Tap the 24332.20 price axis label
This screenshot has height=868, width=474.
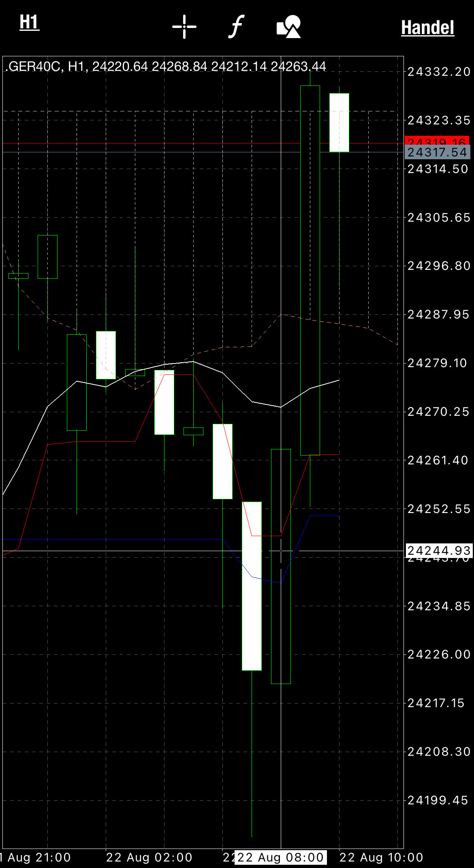(x=439, y=72)
